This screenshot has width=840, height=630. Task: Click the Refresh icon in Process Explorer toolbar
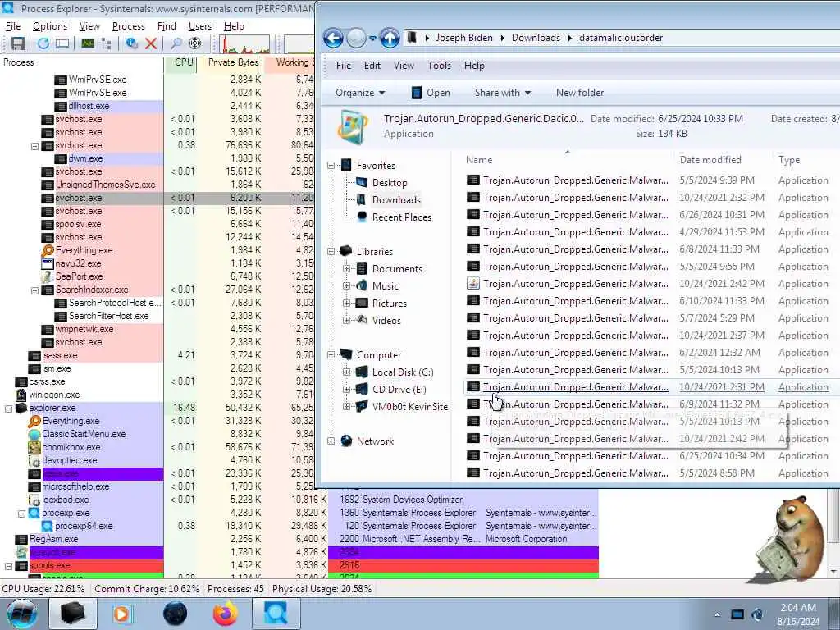point(43,44)
